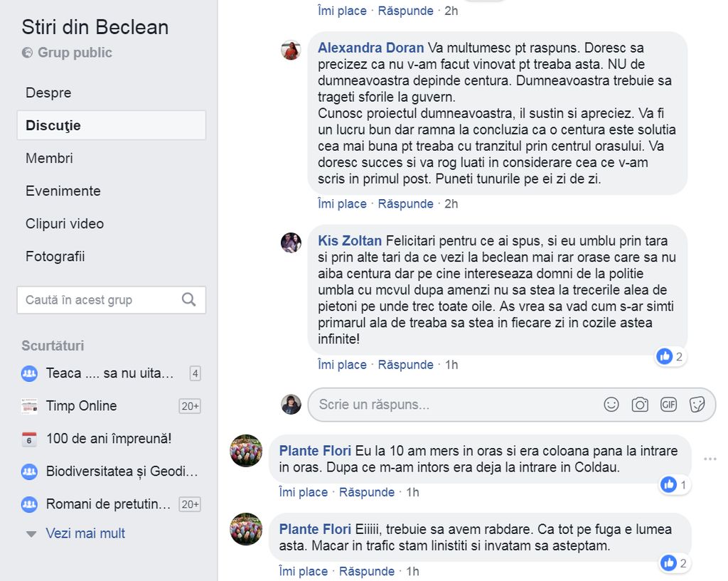Viewport: 728px width, 581px height.
Task: Click Răspunde under Alexandra Doran's comment
Action: [405, 203]
